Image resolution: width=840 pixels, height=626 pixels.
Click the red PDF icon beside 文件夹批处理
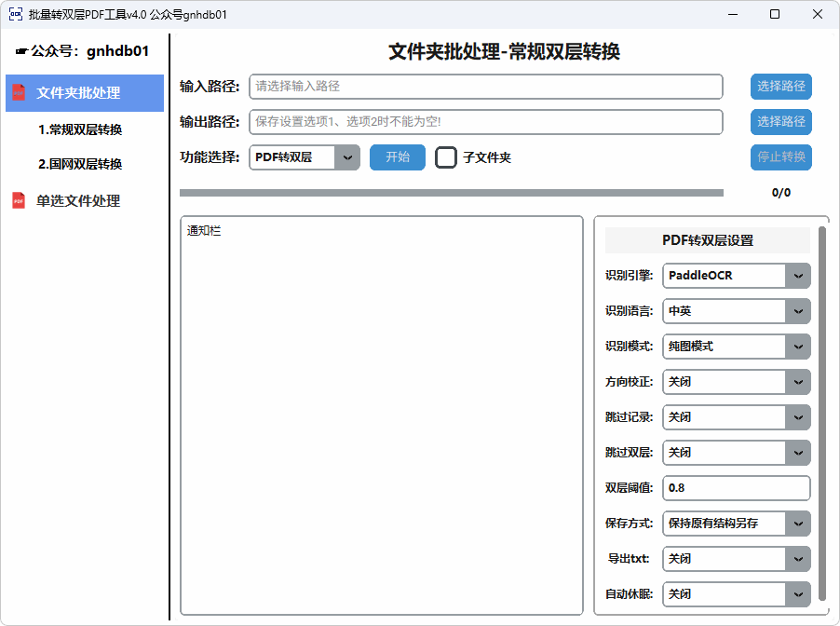tap(19, 93)
